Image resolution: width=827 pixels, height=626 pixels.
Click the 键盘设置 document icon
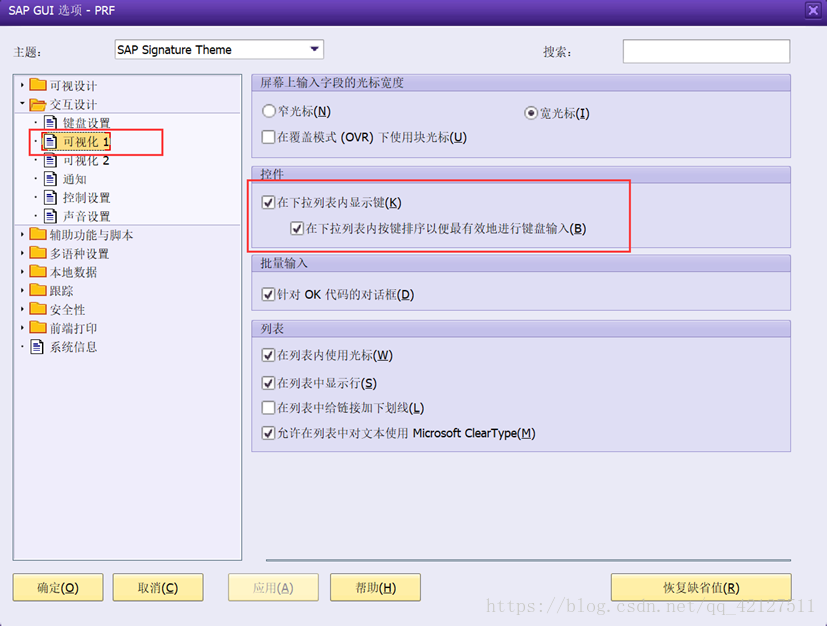(51, 123)
